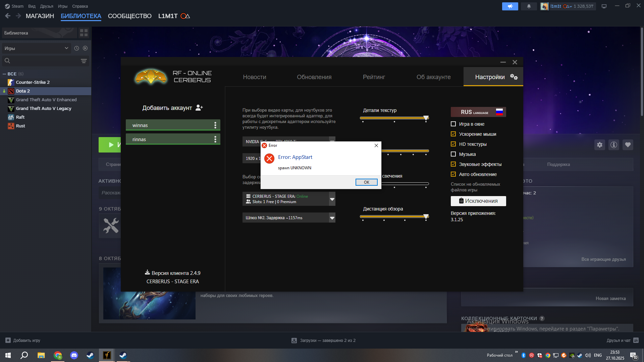Open game settings gear icon
644x362 pixels.
tap(600, 145)
